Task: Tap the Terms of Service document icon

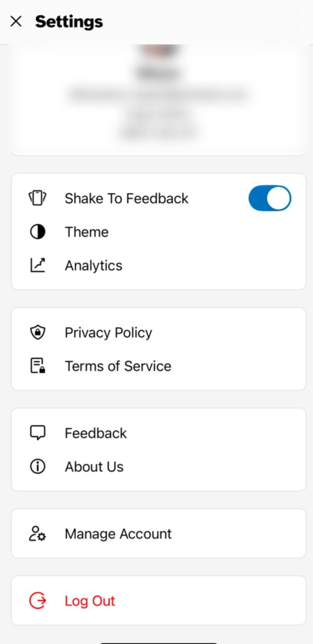Action: (x=37, y=366)
